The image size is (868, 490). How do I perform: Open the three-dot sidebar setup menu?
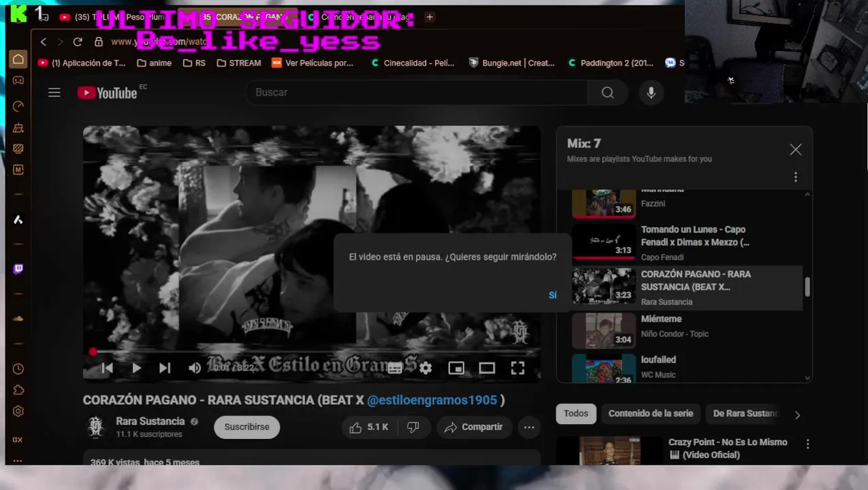point(18,460)
